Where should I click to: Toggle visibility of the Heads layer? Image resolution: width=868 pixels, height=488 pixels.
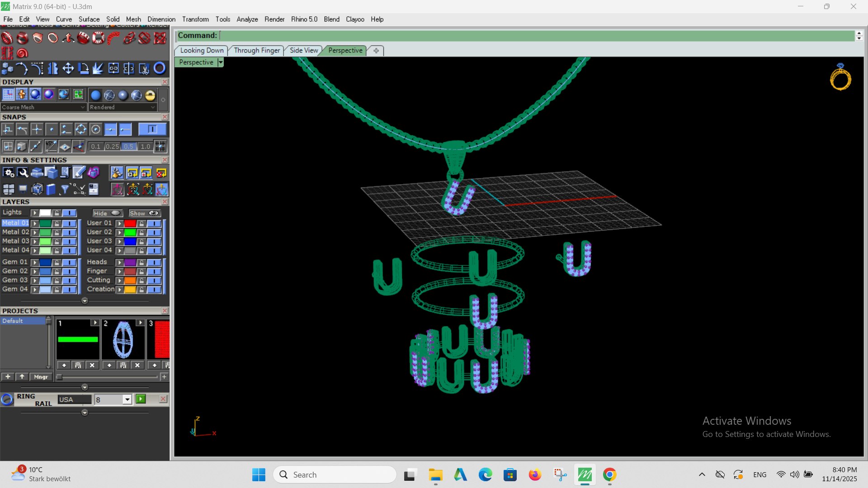pos(154,262)
